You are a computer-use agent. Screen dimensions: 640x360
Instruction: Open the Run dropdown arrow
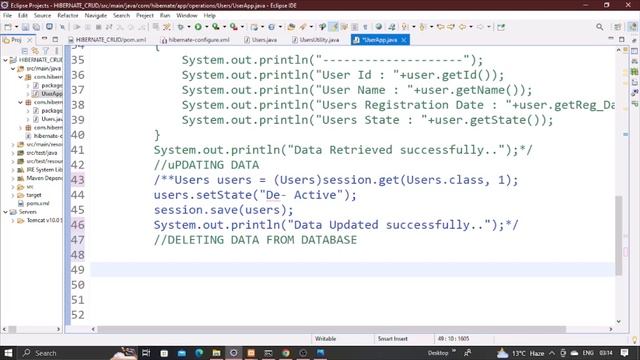(207, 27)
